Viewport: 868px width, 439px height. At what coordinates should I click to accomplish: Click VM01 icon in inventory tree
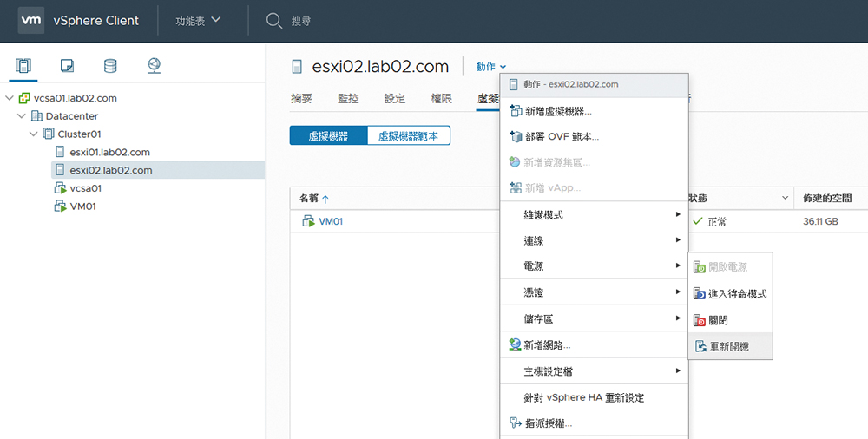pos(60,206)
